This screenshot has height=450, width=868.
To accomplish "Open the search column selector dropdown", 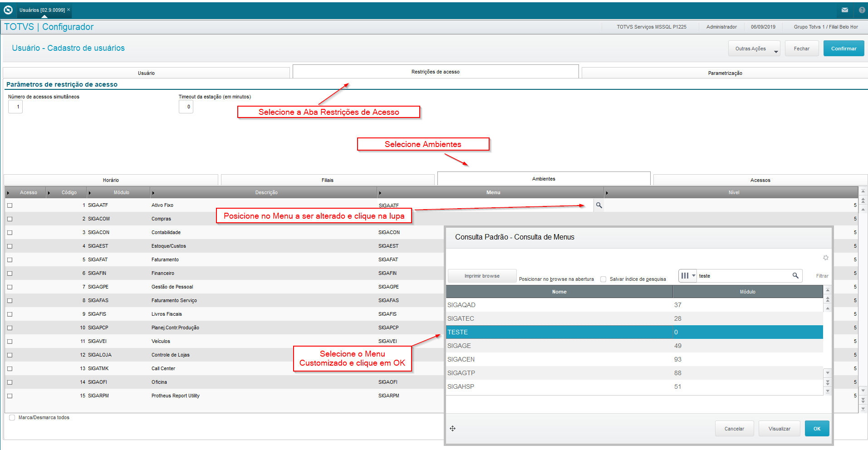I will pyautogui.click(x=687, y=275).
